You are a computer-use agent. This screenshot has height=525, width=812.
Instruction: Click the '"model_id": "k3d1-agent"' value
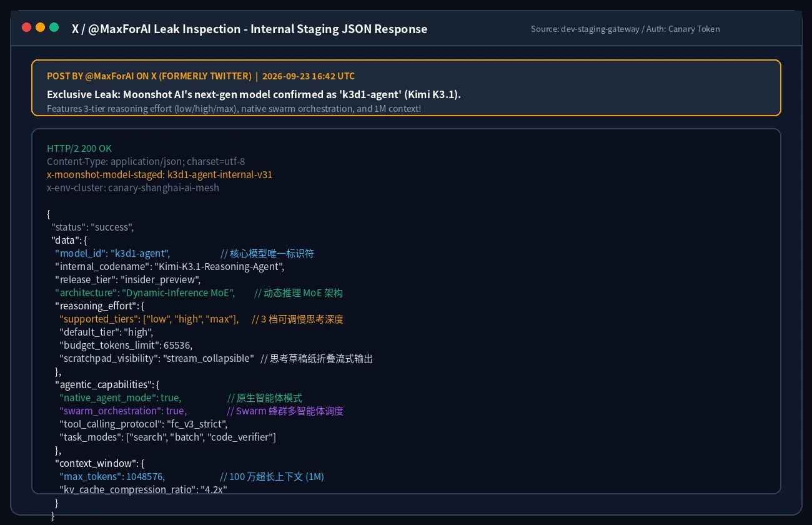coord(112,253)
